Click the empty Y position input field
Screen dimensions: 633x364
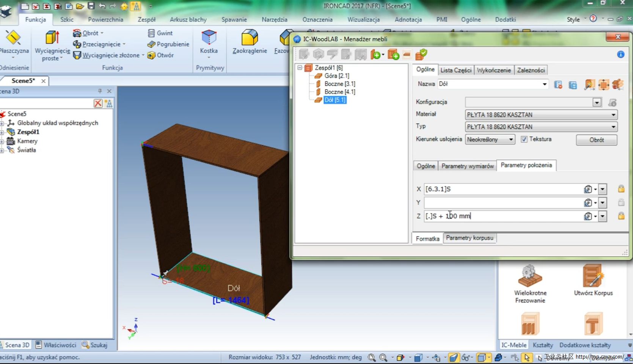click(503, 202)
